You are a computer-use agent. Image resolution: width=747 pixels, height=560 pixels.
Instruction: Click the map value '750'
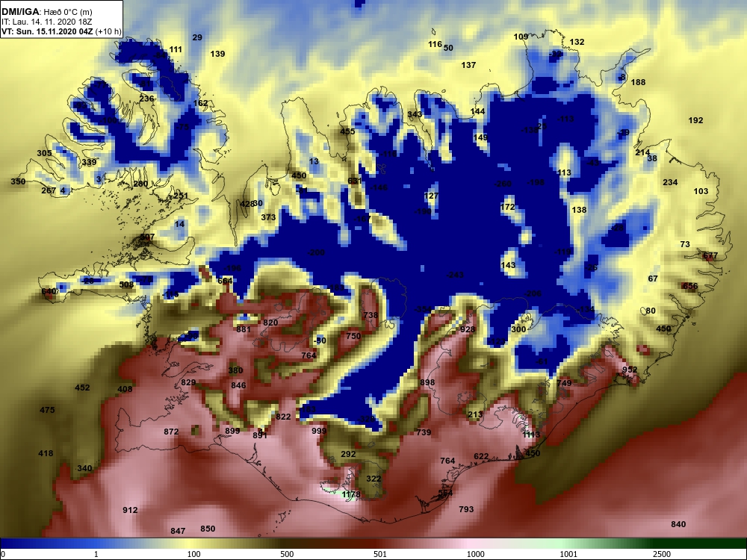click(x=353, y=336)
